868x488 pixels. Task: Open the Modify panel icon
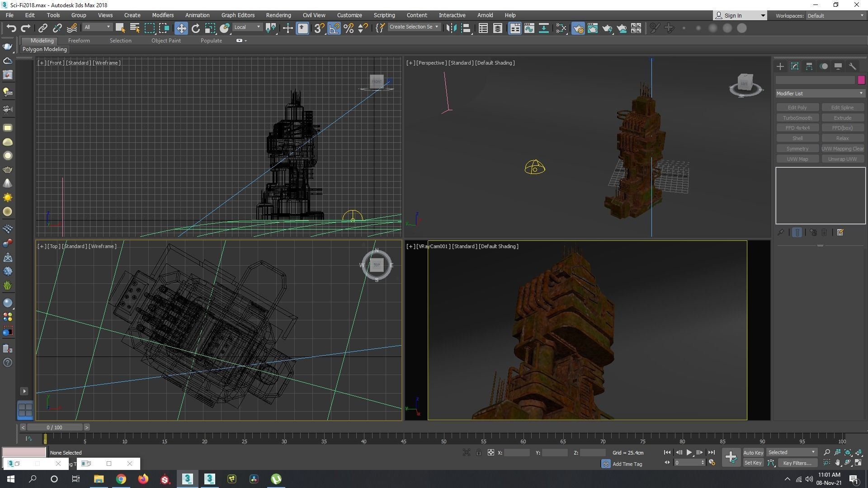click(x=795, y=66)
